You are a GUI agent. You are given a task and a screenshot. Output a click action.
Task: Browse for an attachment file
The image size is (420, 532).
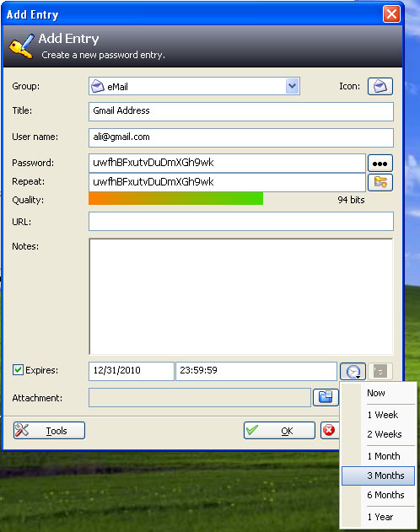pos(326,397)
